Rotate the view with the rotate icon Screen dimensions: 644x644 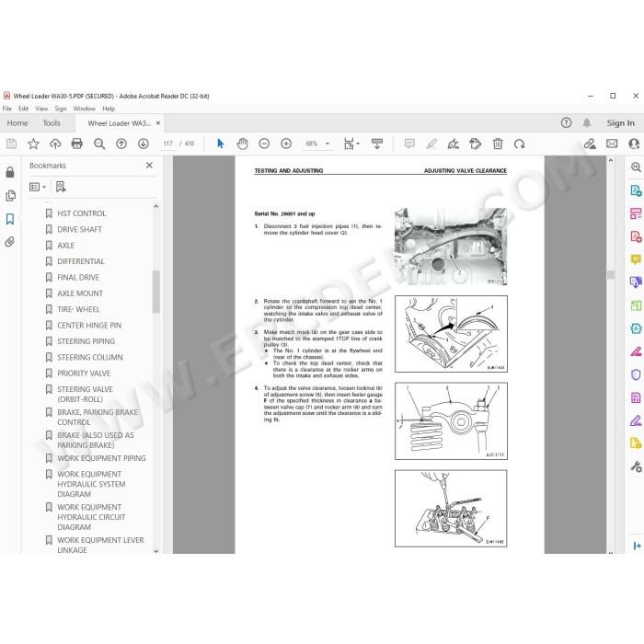pos(519,144)
